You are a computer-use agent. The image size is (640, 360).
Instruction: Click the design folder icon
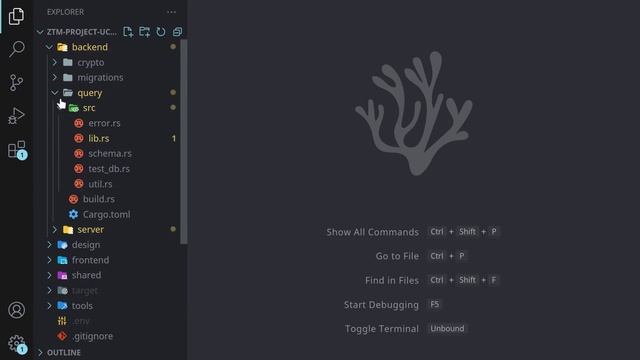pos(62,245)
